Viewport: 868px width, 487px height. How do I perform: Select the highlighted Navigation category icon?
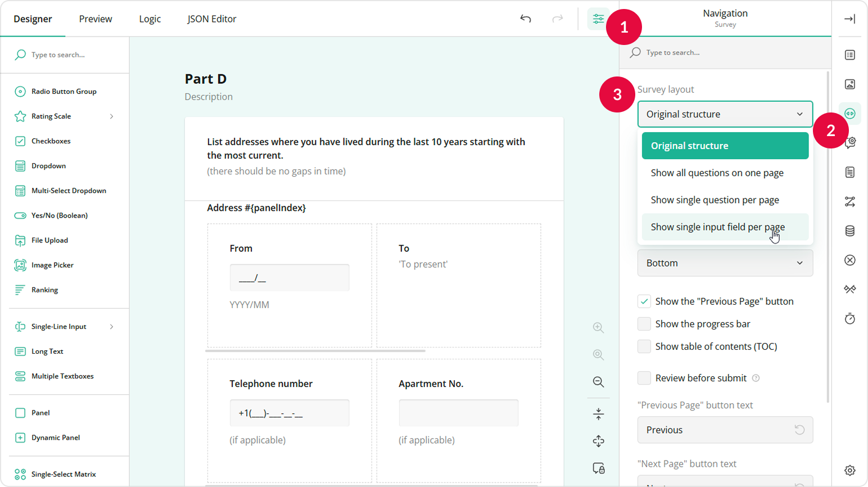coord(849,113)
